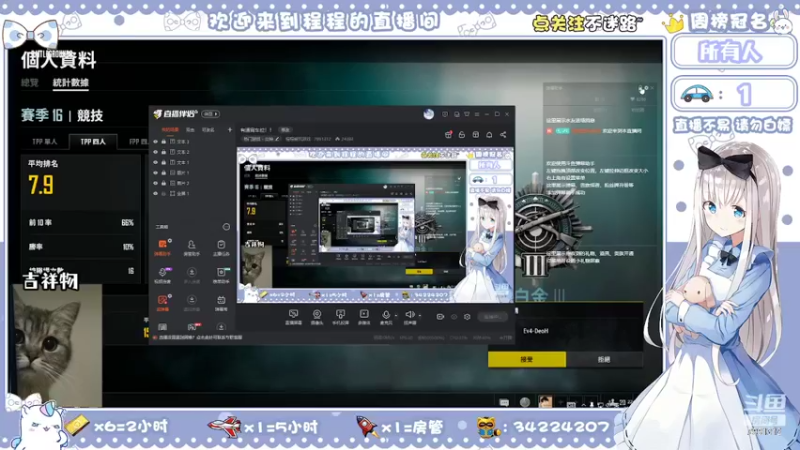Click the record camera icon

pyautogui.click(x=440, y=317)
